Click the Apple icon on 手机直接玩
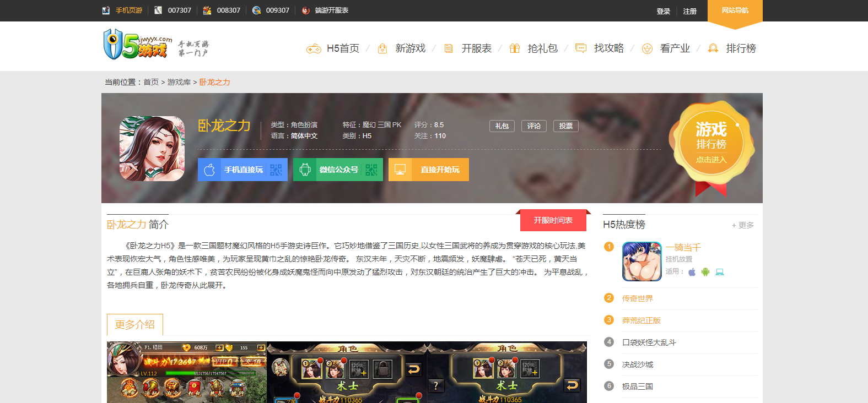The height and width of the screenshot is (403, 868). click(x=209, y=170)
